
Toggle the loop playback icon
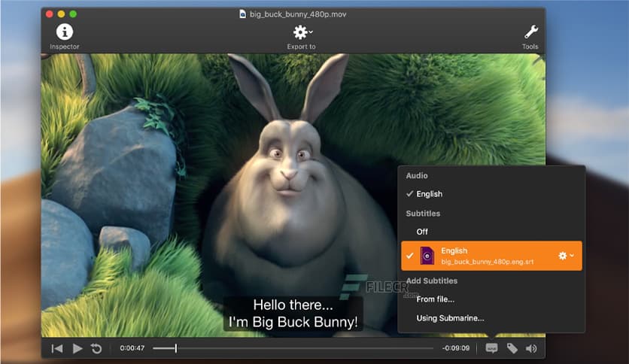(x=96, y=348)
